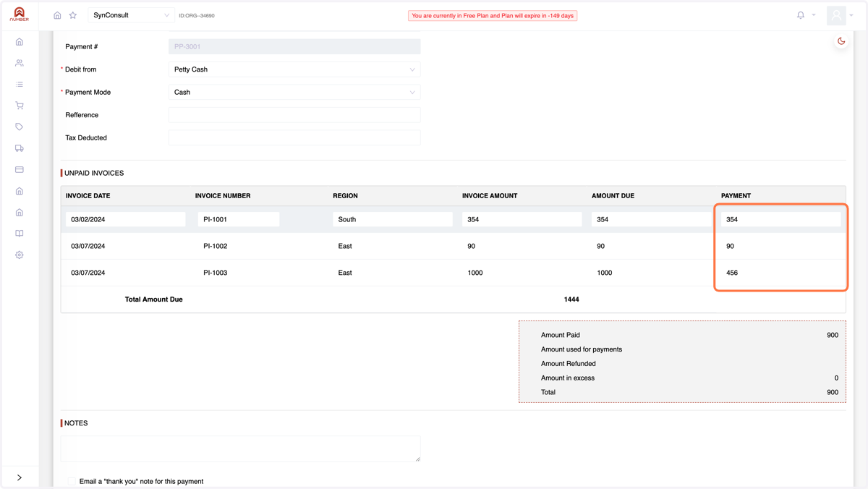Expand the menu arrow beside the avatar

click(851, 15)
